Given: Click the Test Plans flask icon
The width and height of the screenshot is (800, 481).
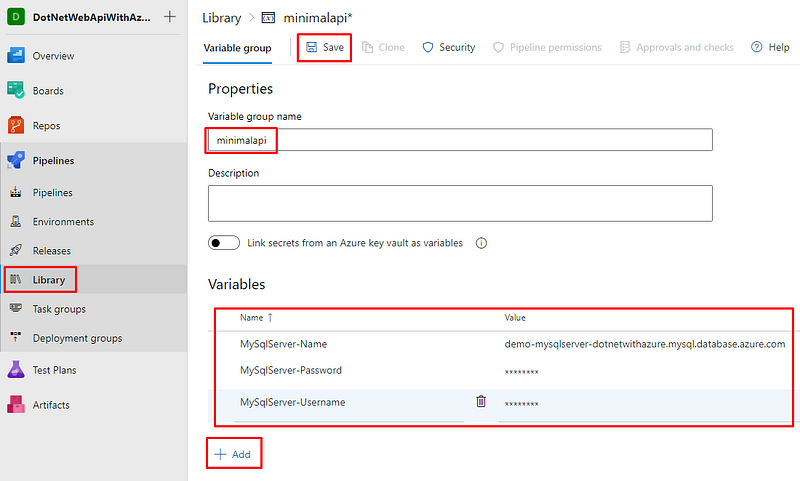Looking at the screenshot, I should (16, 370).
